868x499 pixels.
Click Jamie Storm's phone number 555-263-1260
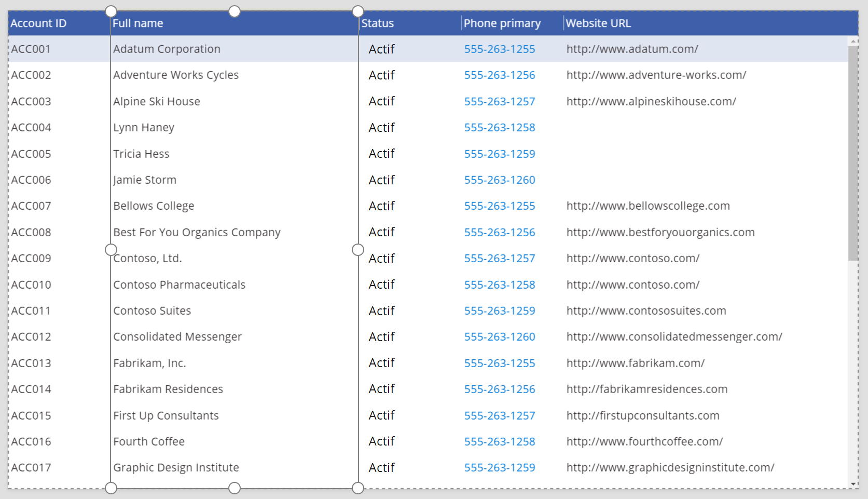tap(500, 180)
